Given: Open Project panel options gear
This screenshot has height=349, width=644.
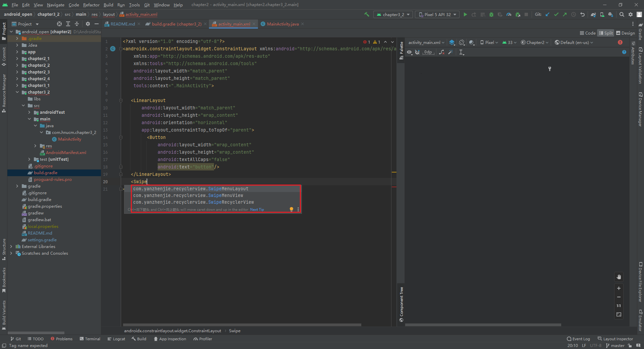Looking at the screenshot, I should pyautogui.click(x=88, y=24).
